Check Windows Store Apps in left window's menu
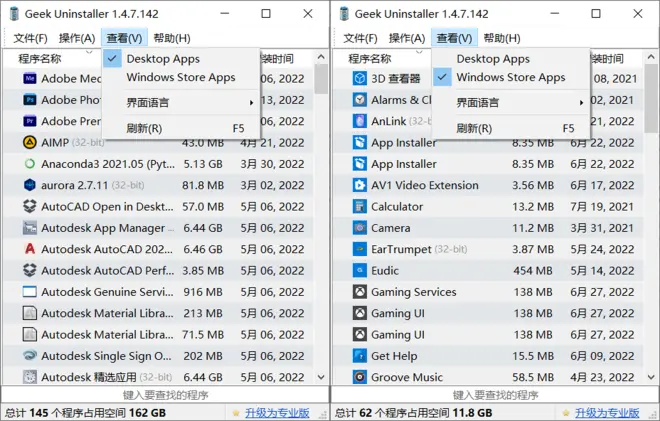 (x=181, y=77)
